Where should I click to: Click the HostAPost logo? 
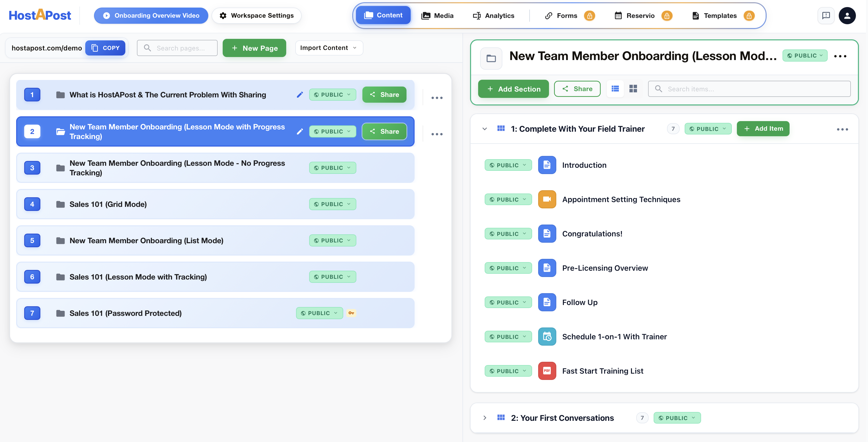point(40,15)
